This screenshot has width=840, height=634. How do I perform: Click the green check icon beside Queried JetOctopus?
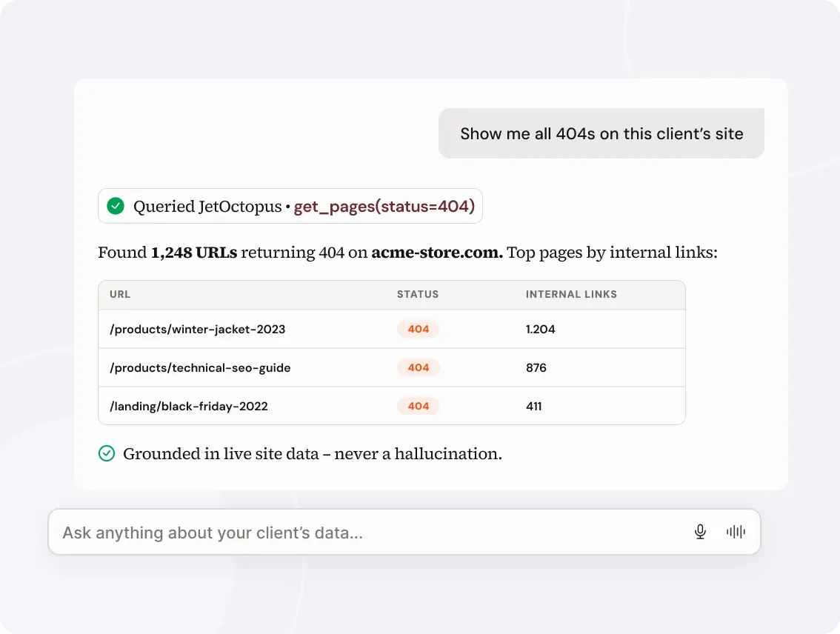pos(116,206)
